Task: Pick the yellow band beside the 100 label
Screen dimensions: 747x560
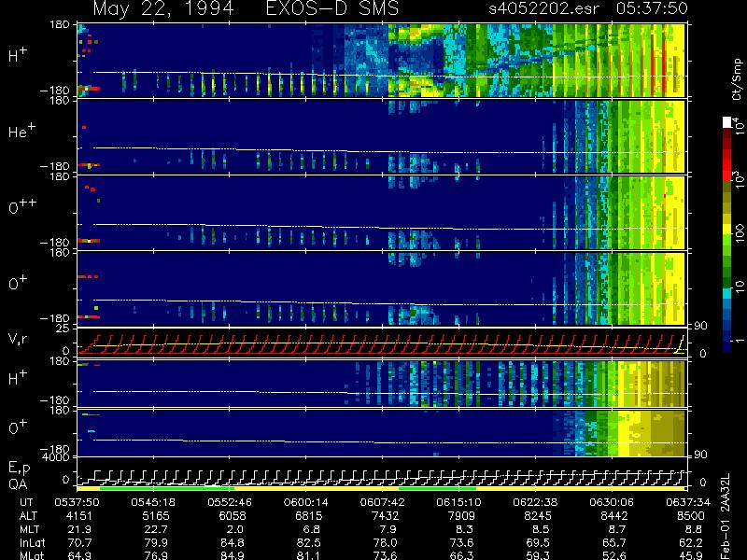Action: tap(727, 231)
